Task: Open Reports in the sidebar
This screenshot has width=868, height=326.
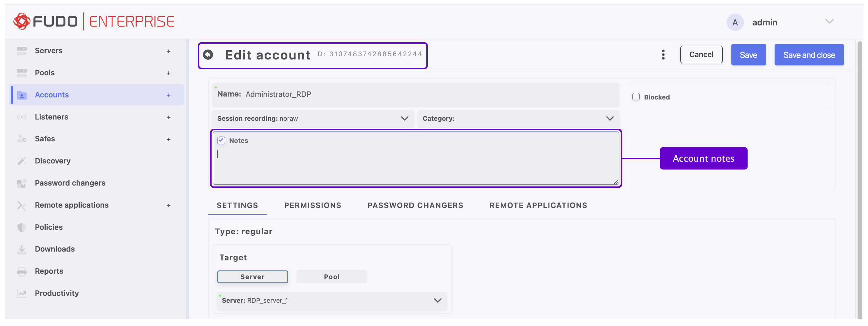Action: 97,271
